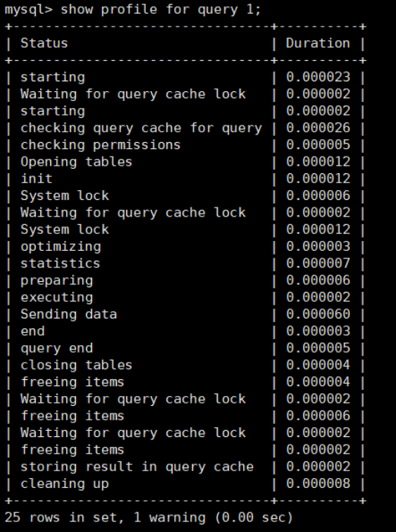Select the duration in the init row

tap(318, 179)
